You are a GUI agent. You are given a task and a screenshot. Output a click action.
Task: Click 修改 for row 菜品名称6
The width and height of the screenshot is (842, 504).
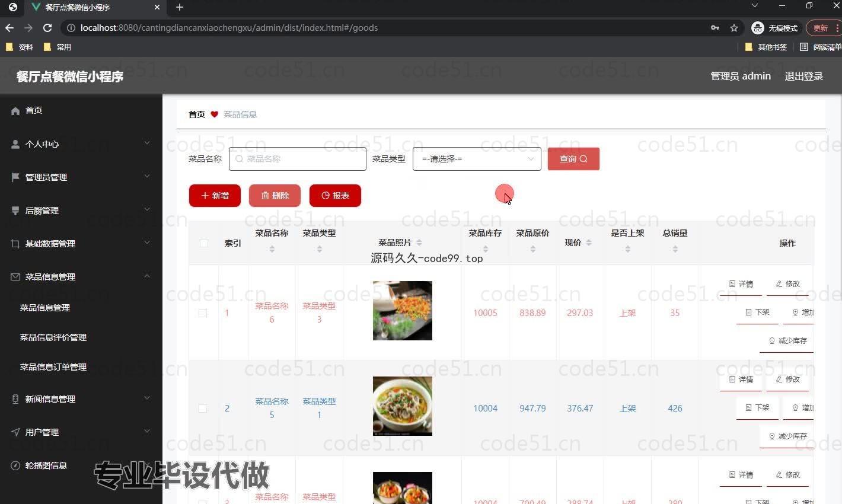(x=788, y=284)
